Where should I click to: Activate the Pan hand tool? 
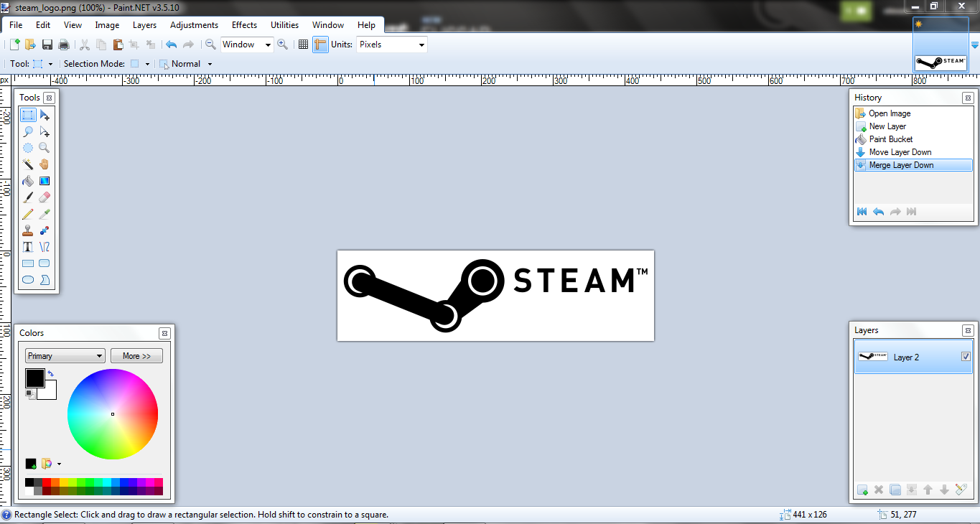tap(45, 164)
